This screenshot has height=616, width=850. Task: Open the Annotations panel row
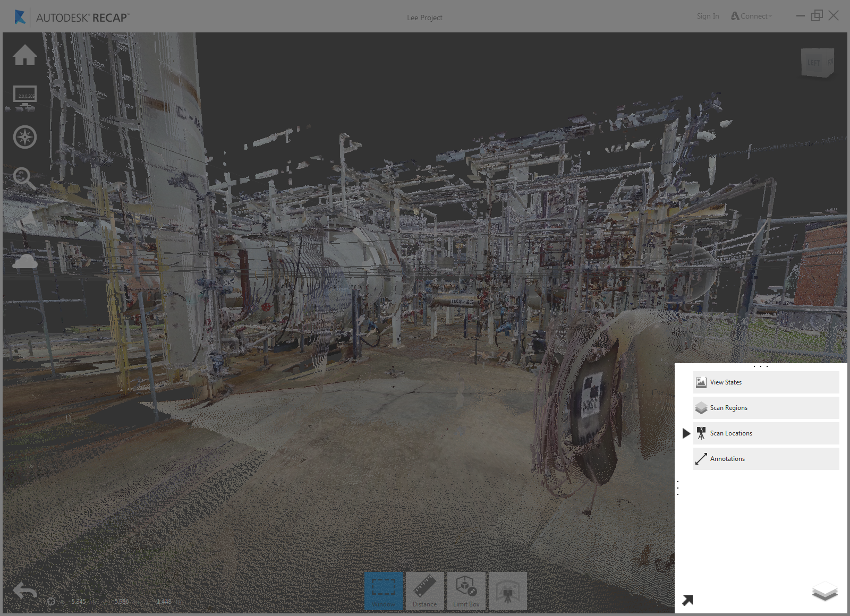click(x=766, y=459)
